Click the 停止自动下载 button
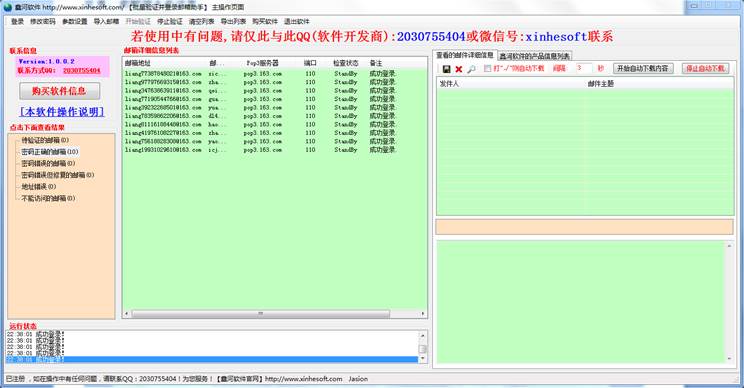This screenshot has width=744, height=388. (x=706, y=68)
